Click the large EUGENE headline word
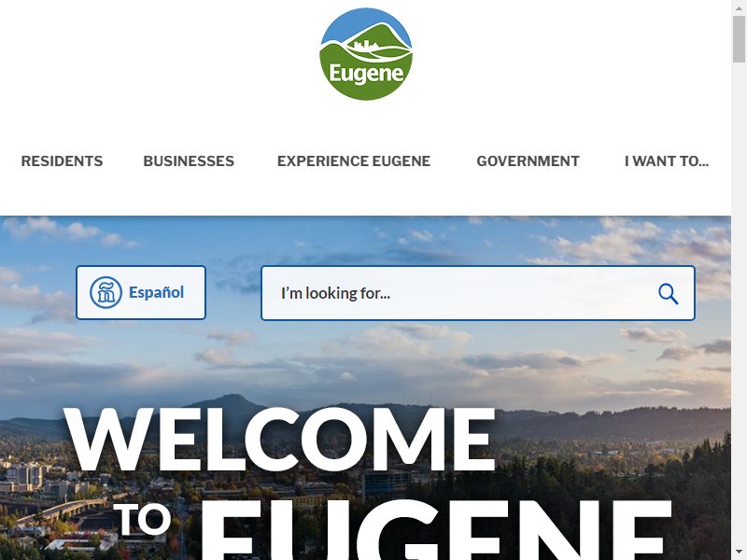This screenshot has width=747, height=560. (x=436, y=529)
